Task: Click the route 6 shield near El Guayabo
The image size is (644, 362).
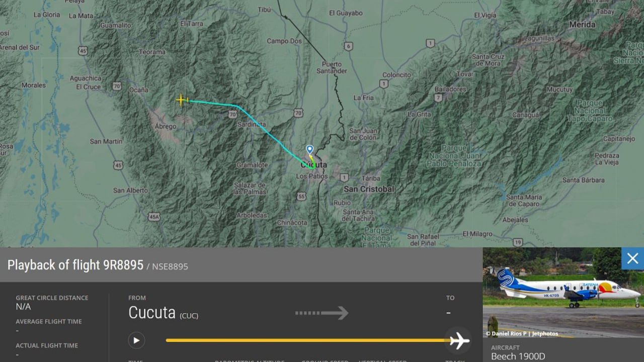Action: coord(348,46)
